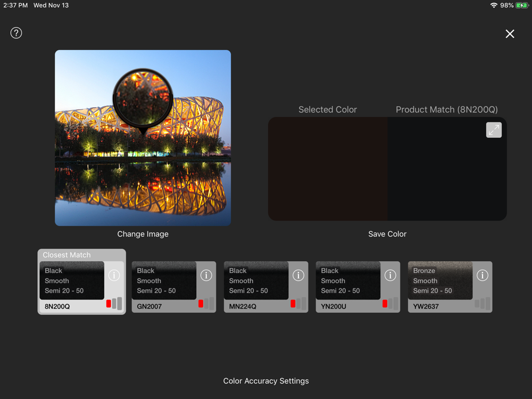Viewport: 532px width, 399px height.
Task: Expand the color comparison to fullscreen
Action: (x=494, y=130)
